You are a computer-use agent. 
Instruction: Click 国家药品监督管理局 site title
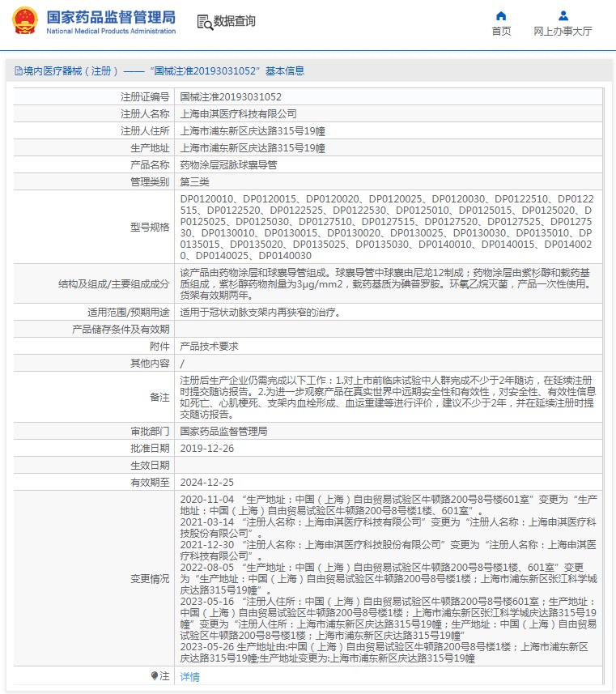tap(111, 17)
